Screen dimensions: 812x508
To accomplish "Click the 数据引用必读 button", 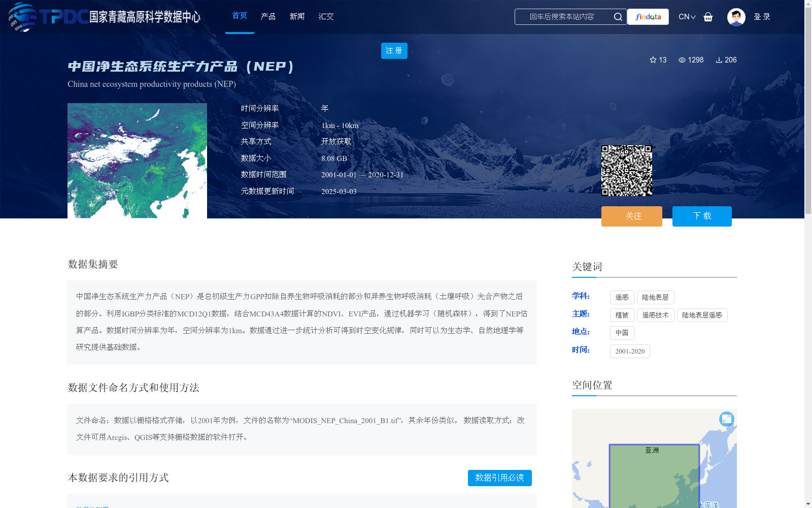I will 500,478.
